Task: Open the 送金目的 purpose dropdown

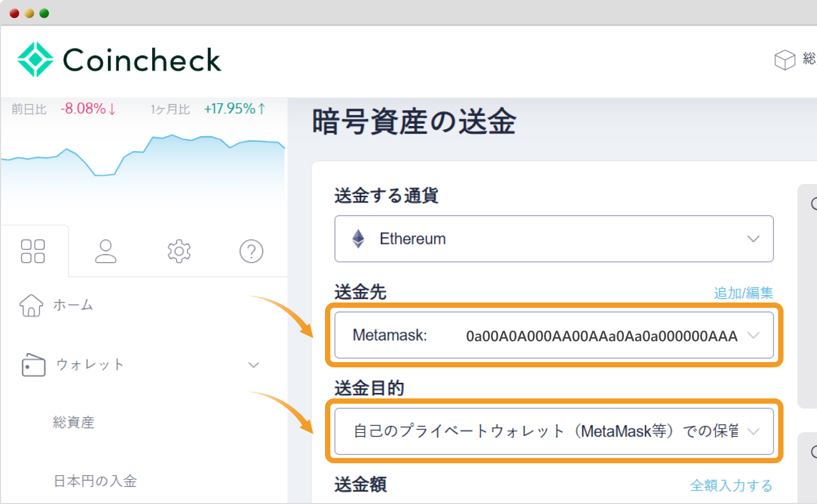Action: pyautogui.click(x=554, y=431)
